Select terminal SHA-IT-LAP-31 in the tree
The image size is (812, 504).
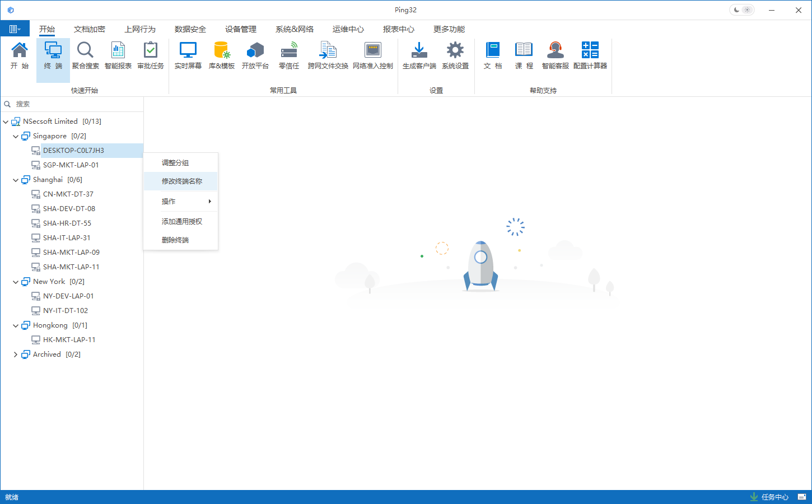[x=67, y=238]
